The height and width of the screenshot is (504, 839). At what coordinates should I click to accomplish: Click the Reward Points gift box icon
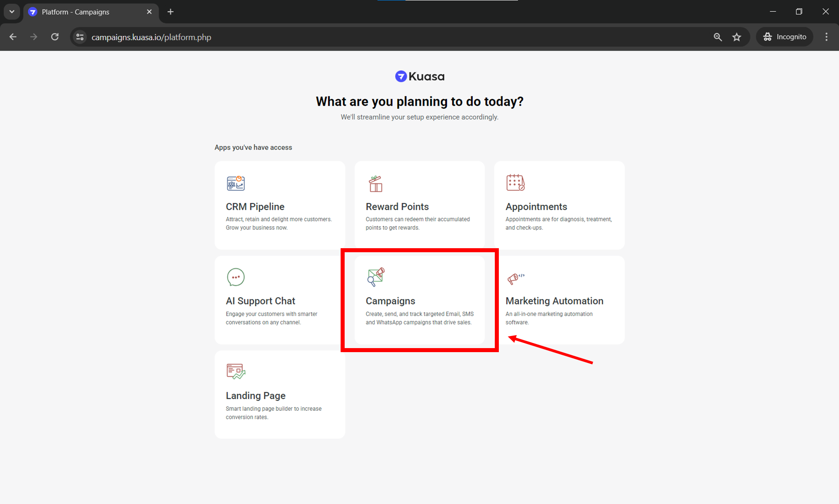pos(376,184)
